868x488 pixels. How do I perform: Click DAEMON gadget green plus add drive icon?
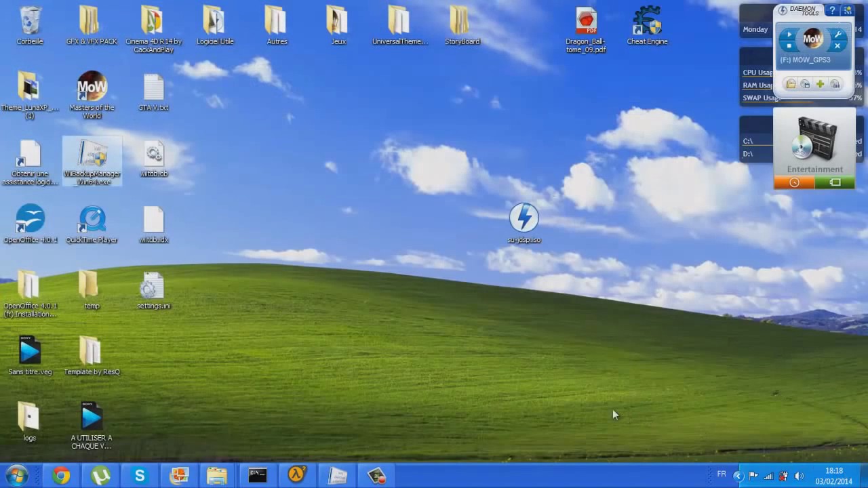click(x=821, y=84)
